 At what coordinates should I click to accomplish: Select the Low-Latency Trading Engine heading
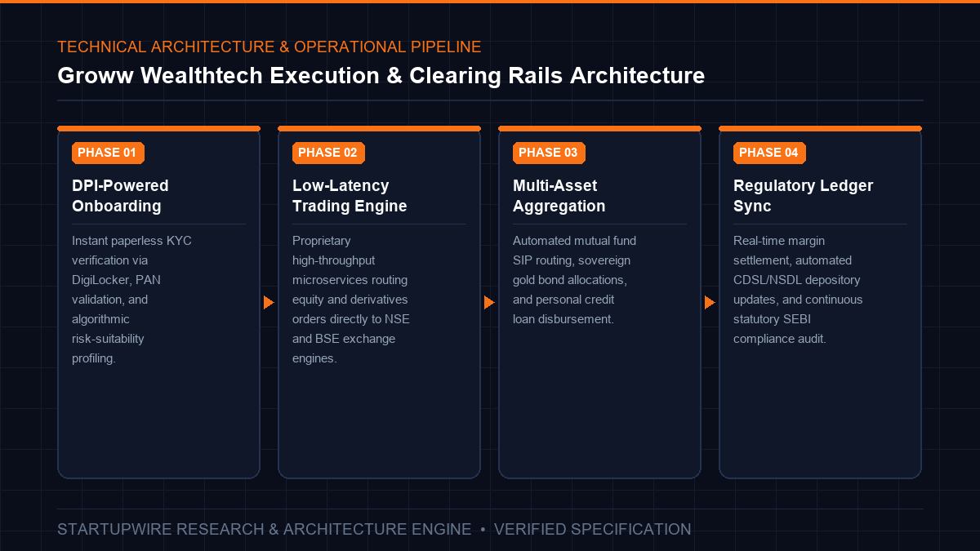pos(350,196)
